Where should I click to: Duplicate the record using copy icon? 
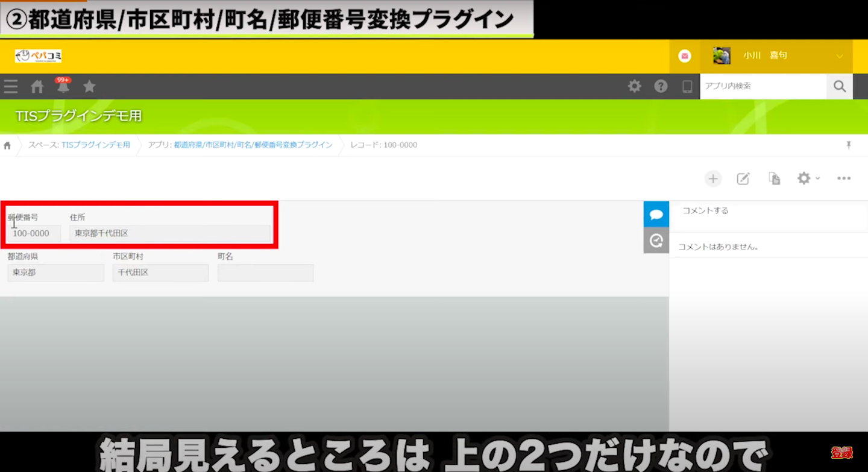[775, 178]
